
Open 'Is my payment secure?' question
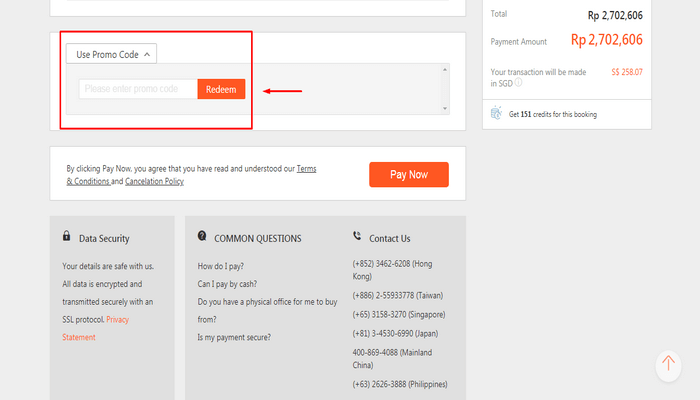click(234, 337)
